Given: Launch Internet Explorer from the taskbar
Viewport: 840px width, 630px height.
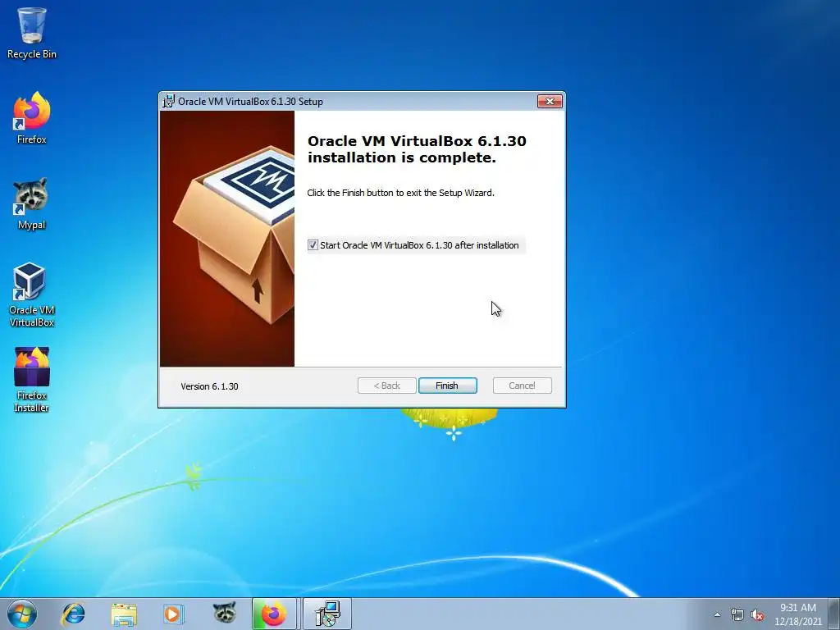Looking at the screenshot, I should point(73,614).
